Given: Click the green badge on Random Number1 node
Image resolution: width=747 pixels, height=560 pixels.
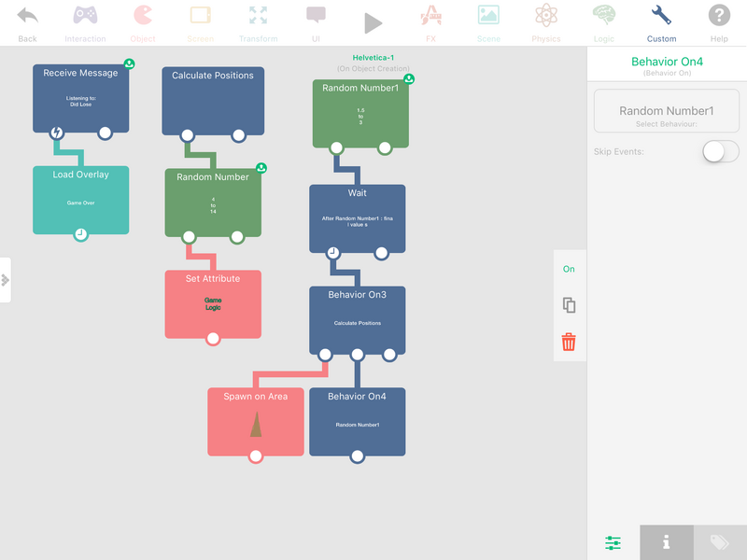Looking at the screenshot, I should (x=409, y=78).
